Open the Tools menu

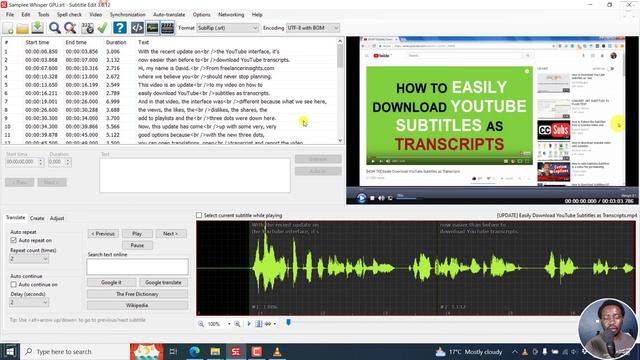tap(43, 14)
